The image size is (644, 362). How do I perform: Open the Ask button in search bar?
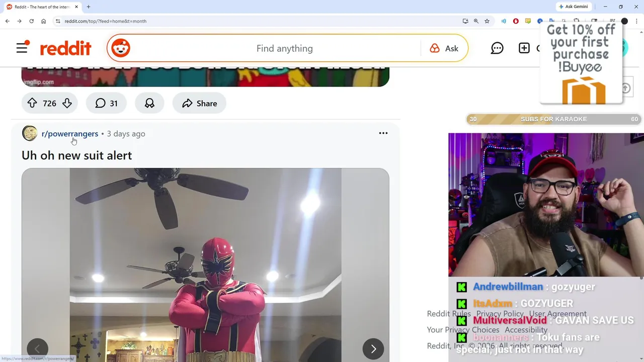coord(444,48)
